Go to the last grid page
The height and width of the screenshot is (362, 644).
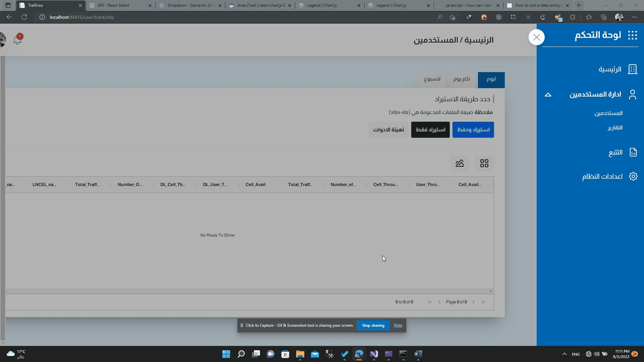click(x=483, y=302)
